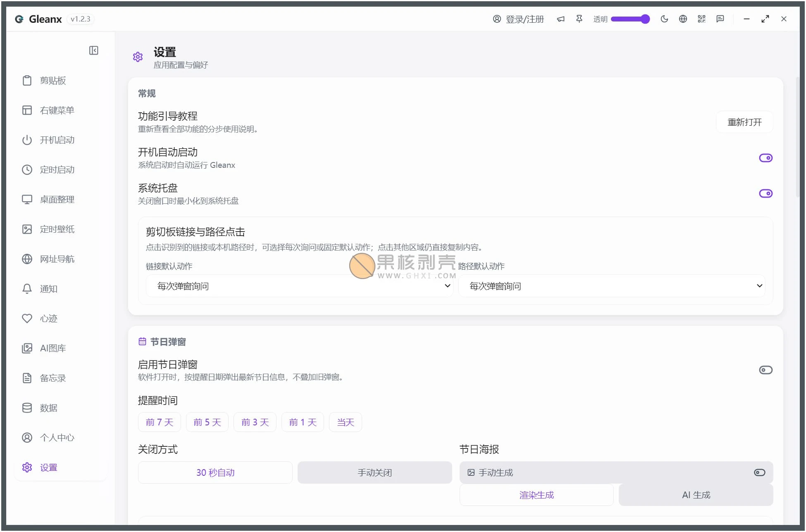Click the bell icon for 通知

27,289
